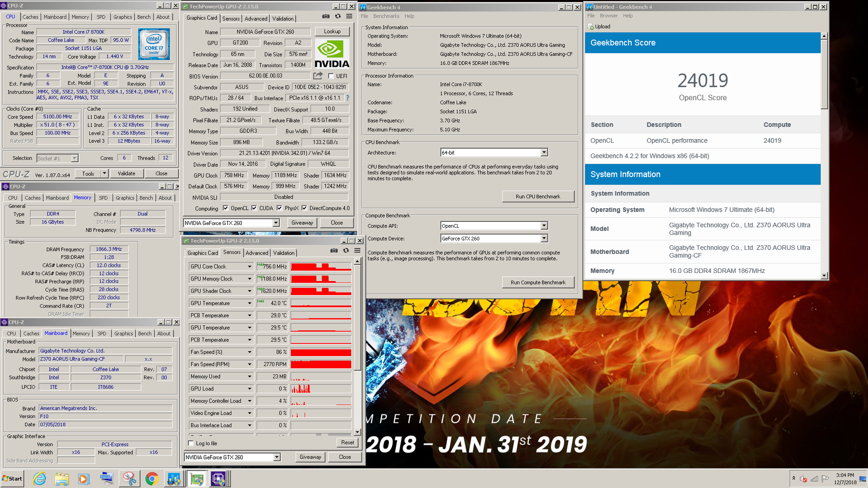Click refresh icon in GPU-Z Sensors window
868x488 pixels.
346,250
